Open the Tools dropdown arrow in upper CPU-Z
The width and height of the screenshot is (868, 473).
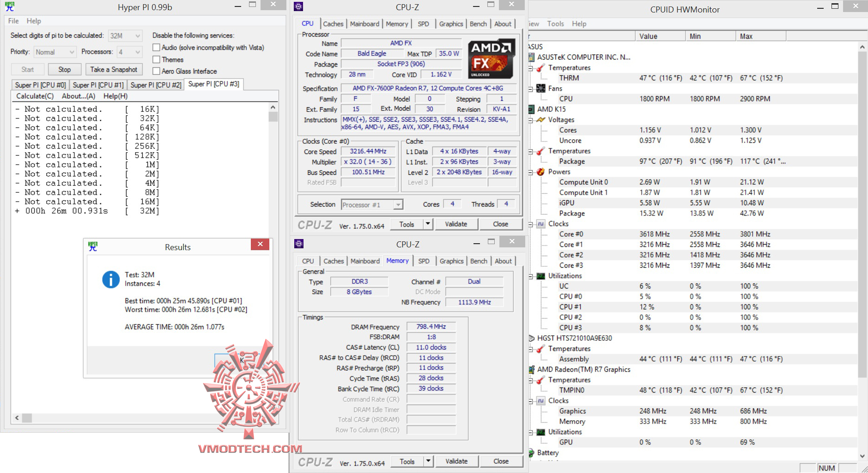(x=428, y=224)
